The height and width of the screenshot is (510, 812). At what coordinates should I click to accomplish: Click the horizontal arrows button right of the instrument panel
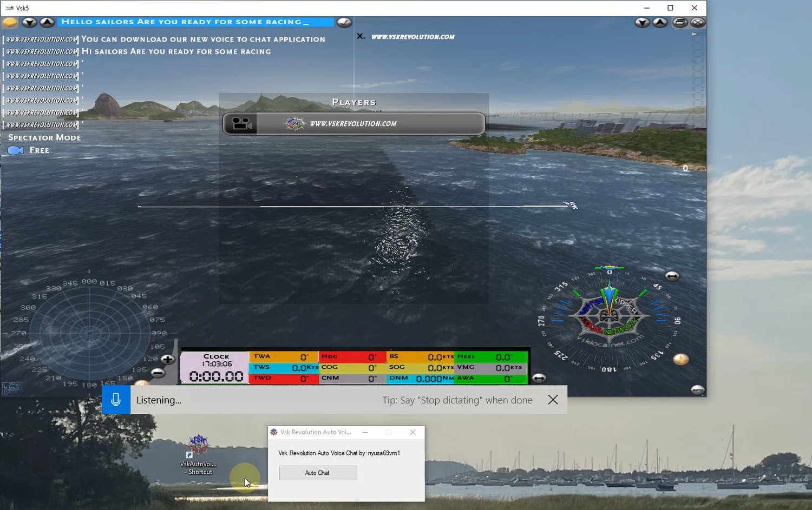click(x=539, y=378)
